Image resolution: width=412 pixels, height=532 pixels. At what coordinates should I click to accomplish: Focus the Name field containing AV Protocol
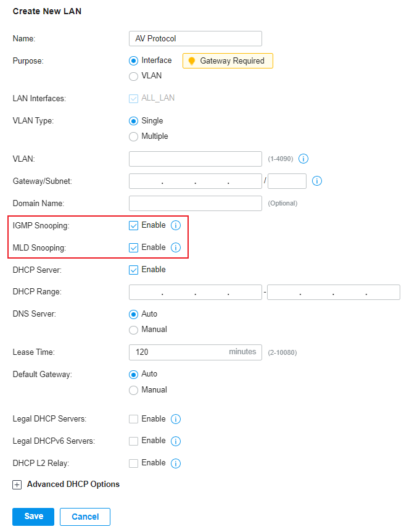(x=196, y=39)
